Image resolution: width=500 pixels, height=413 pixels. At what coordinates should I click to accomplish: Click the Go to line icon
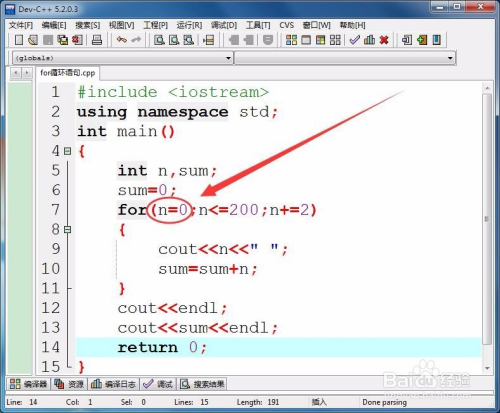click(209, 40)
